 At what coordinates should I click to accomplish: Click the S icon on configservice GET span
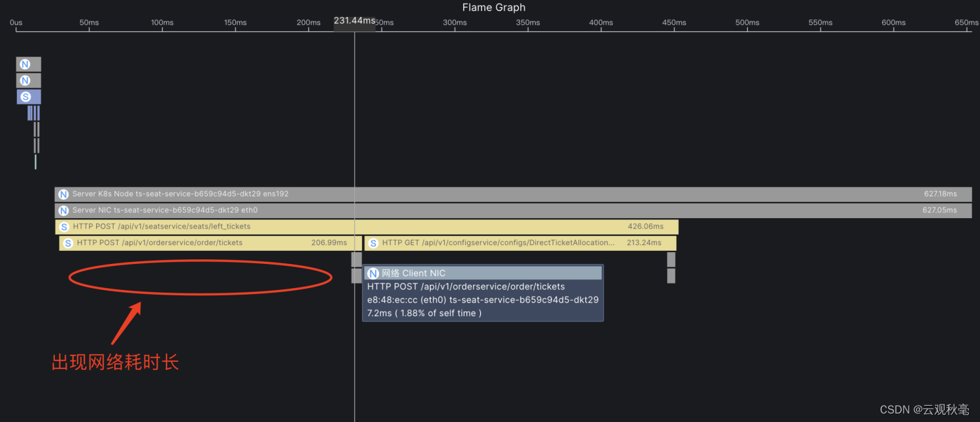373,243
